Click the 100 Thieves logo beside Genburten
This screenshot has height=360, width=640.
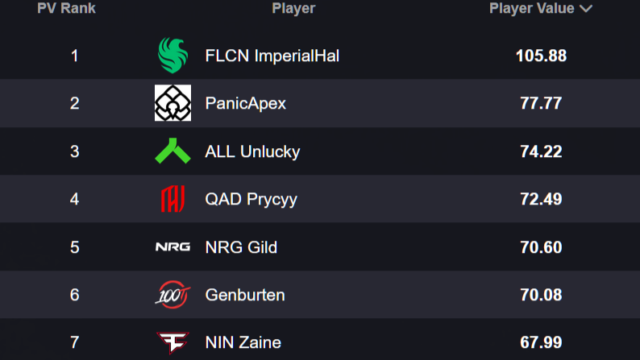click(173, 294)
